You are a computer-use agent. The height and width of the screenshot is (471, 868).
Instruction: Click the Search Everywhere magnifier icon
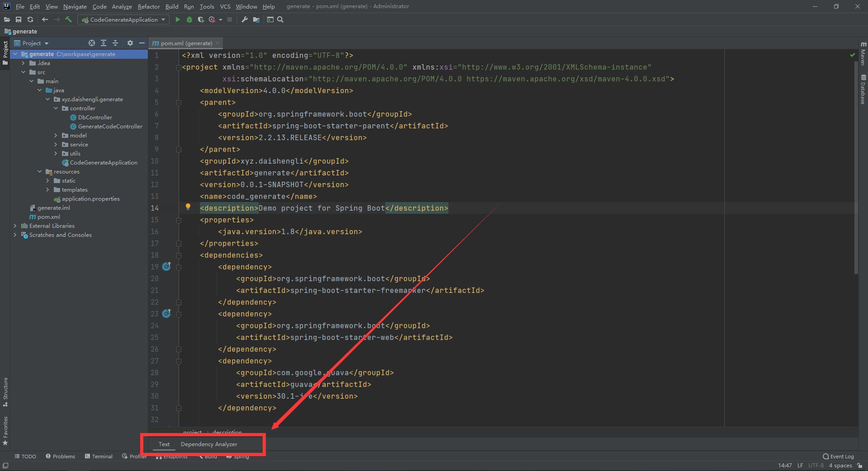[x=280, y=19]
